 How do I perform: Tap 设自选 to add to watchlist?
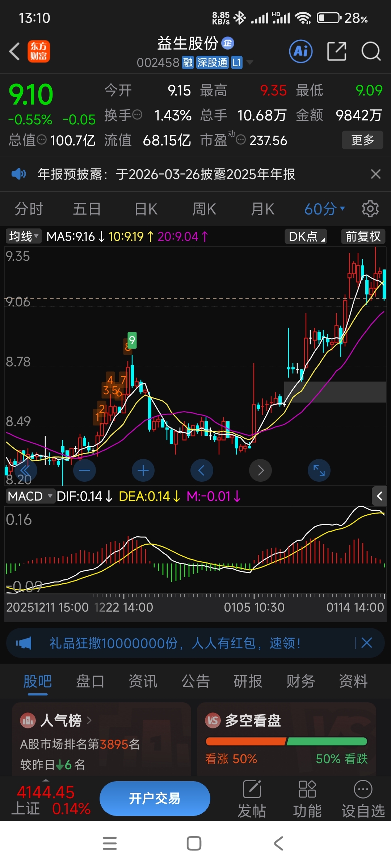pyautogui.click(x=363, y=799)
